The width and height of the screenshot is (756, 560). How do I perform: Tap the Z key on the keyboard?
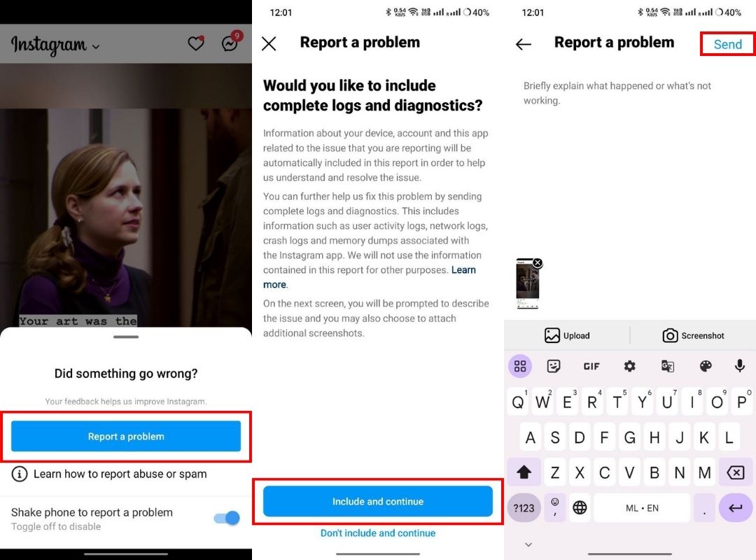(555, 472)
